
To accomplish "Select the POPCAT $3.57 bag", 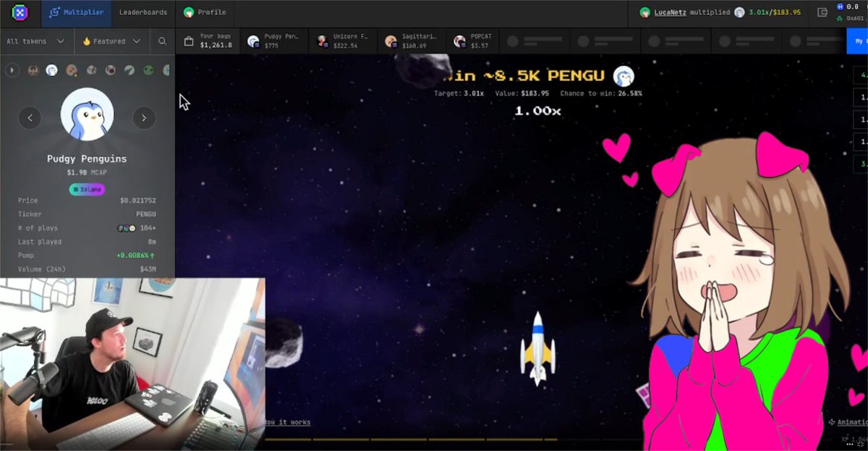I will pos(471,41).
